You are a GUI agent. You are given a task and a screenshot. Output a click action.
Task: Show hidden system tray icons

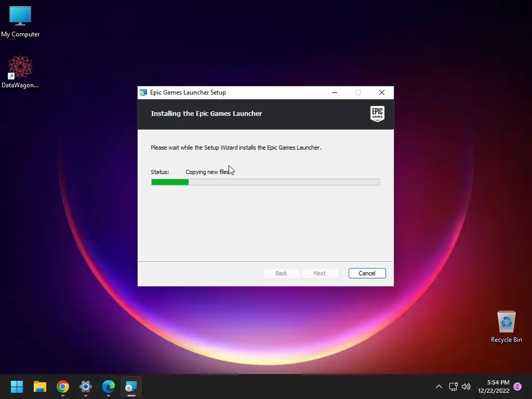pyautogui.click(x=438, y=387)
